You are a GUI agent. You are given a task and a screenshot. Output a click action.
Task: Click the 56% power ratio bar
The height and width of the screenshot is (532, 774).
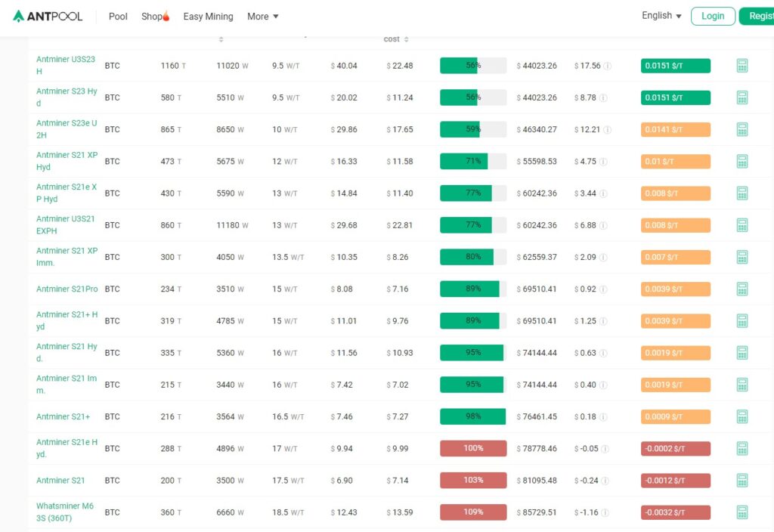(x=472, y=66)
